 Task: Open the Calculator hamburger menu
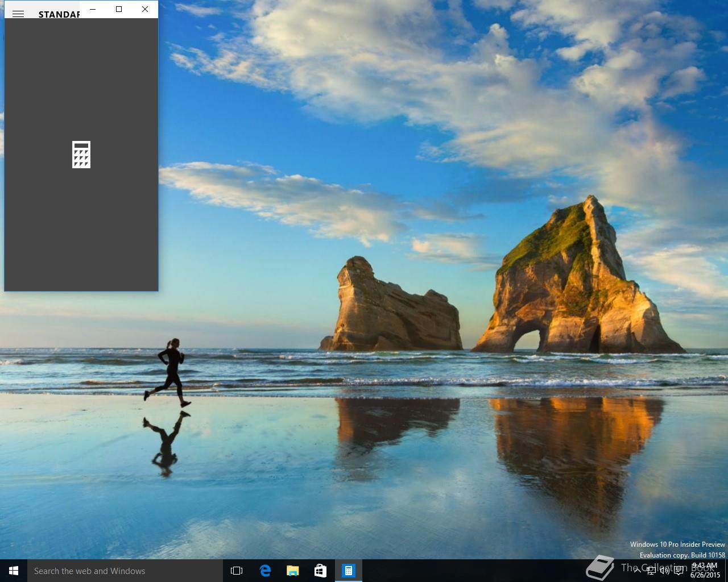[x=18, y=14]
